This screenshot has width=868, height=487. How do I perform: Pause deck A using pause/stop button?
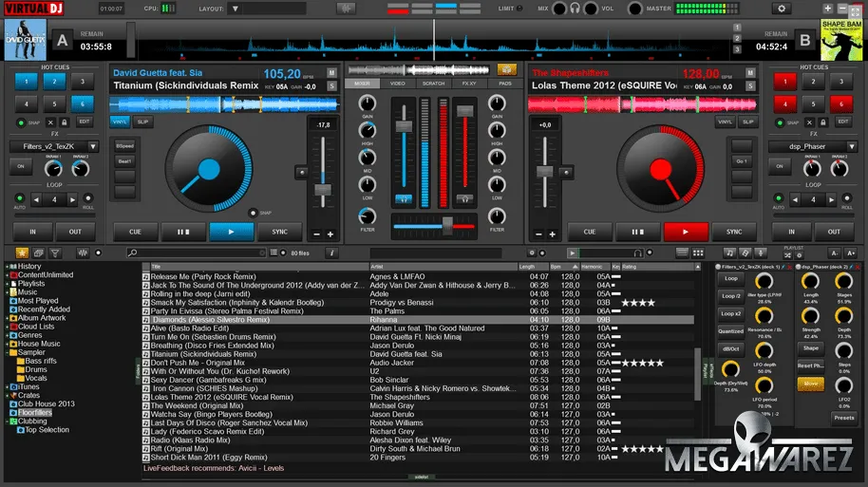coord(184,232)
